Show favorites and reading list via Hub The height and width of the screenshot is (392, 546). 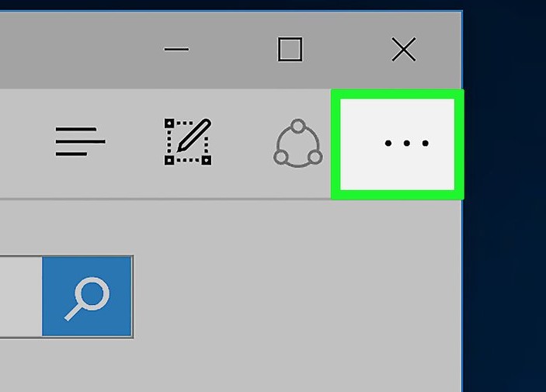pos(81,142)
